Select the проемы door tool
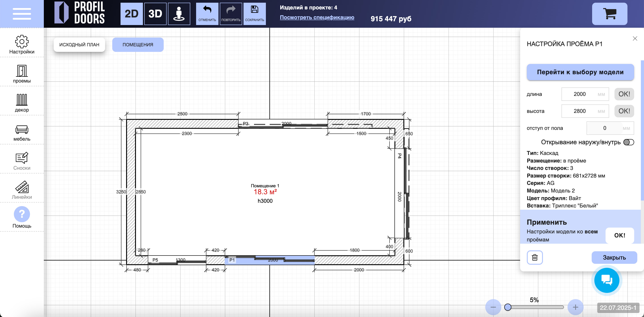 coord(22,74)
